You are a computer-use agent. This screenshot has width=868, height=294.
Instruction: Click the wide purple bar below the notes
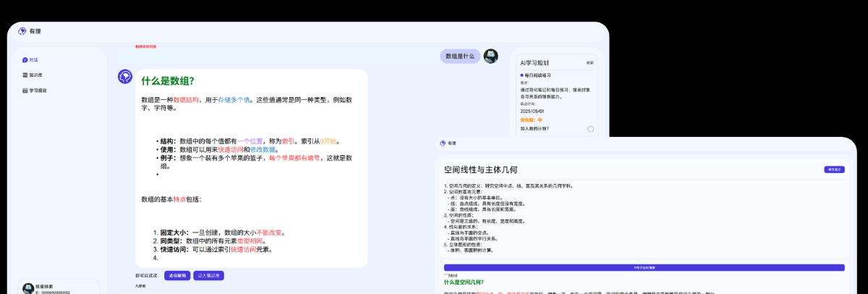[644, 267]
